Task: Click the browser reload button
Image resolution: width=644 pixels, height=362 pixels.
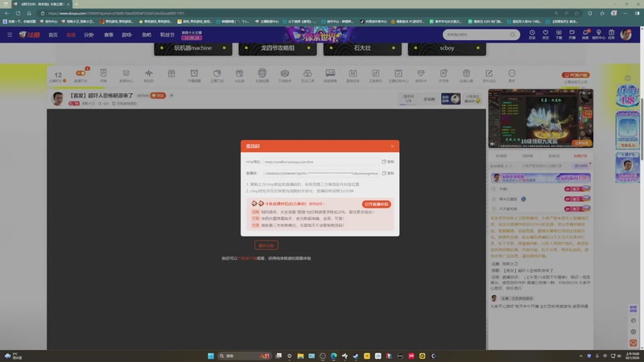Action: coord(18,13)
